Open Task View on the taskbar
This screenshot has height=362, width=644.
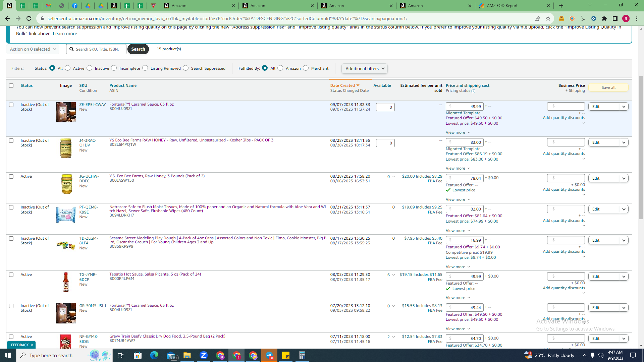(121, 355)
